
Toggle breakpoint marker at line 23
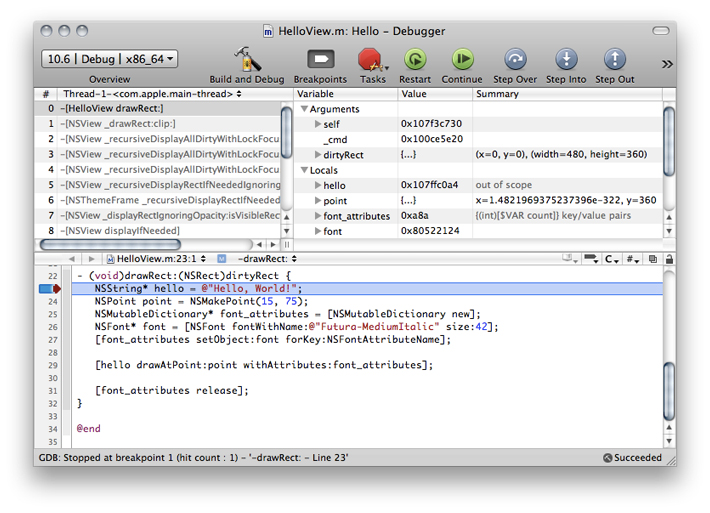49,288
